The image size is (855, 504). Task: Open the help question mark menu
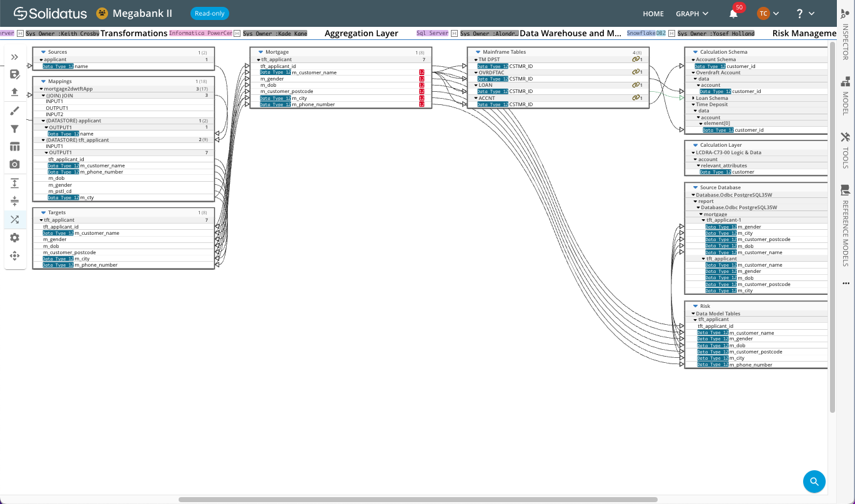point(805,13)
